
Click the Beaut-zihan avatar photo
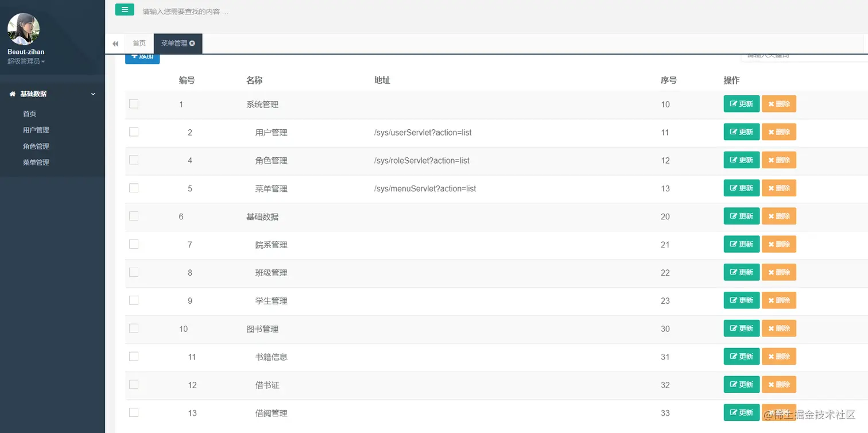pos(24,29)
